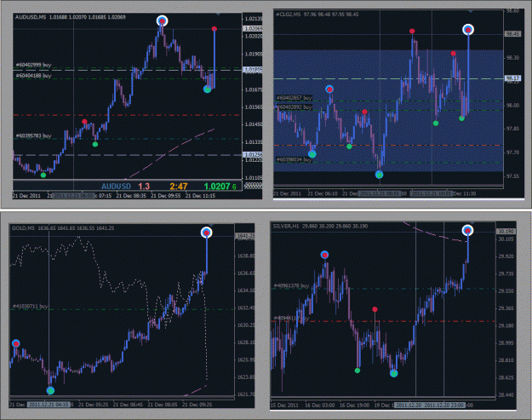Image resolution: width=532 pixels, height=420 pixels.
Task: Click white-ringed red marker at SILVER chart top
Action: tap(467, 231)
